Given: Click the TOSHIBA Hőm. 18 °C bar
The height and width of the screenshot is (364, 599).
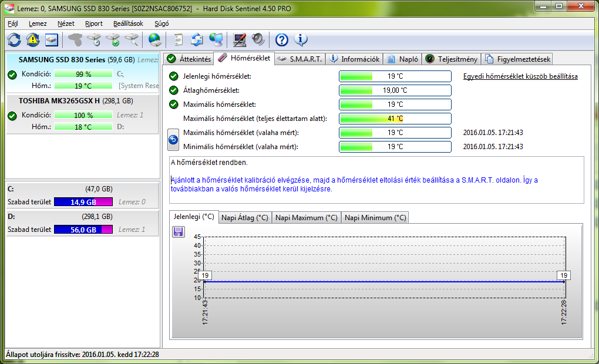Looking at the screenshot, I should [83, 127].
